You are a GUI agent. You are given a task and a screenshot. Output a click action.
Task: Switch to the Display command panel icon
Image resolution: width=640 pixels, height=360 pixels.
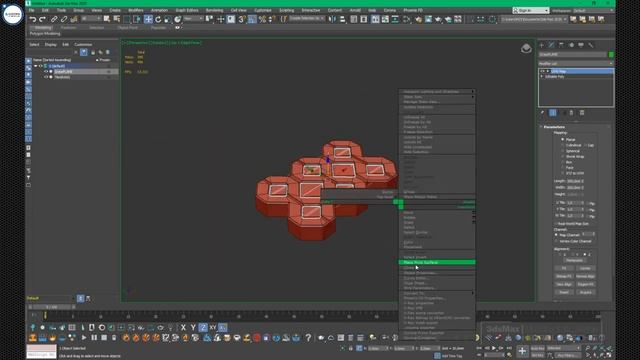click(x=581, y=45)
